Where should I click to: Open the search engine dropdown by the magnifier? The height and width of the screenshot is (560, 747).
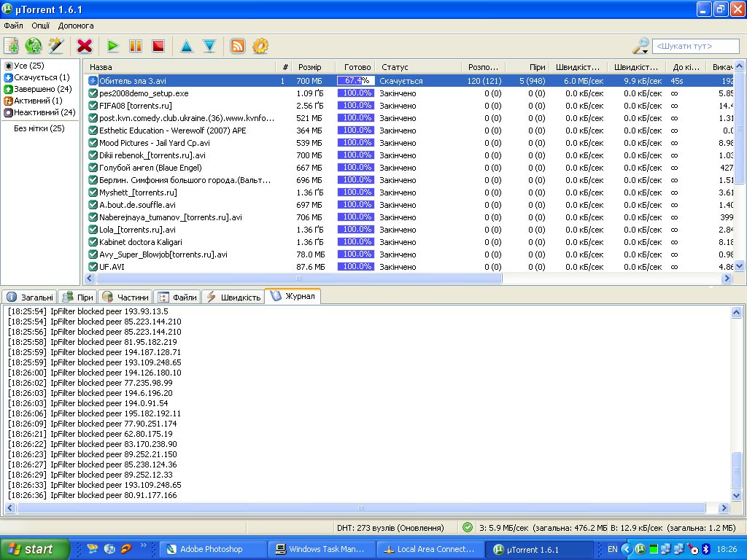point(640,47)
